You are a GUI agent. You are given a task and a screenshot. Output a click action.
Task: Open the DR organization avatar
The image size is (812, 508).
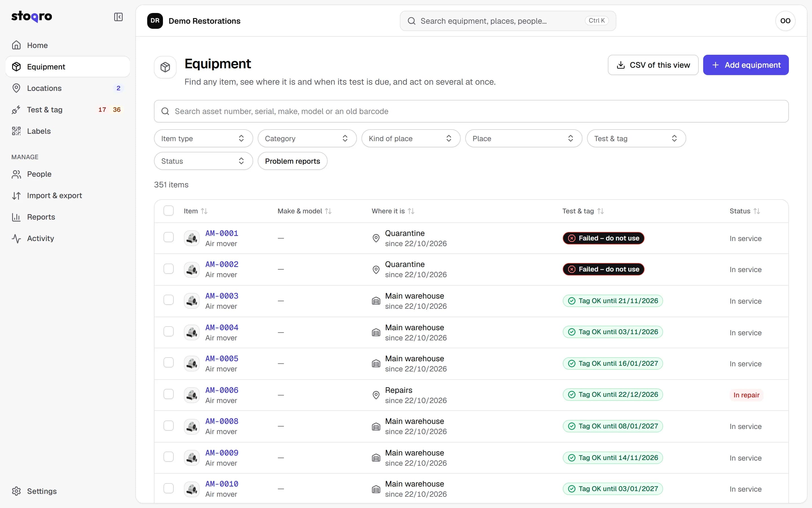point(155,21)
